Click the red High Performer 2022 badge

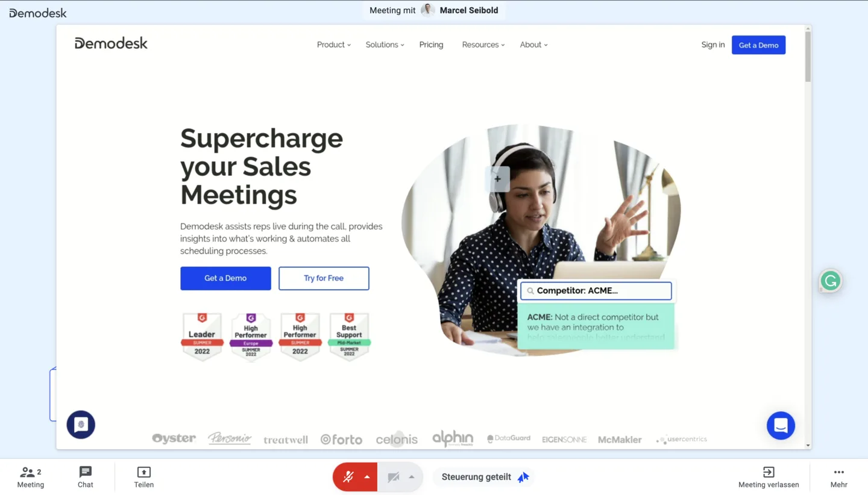300,337
